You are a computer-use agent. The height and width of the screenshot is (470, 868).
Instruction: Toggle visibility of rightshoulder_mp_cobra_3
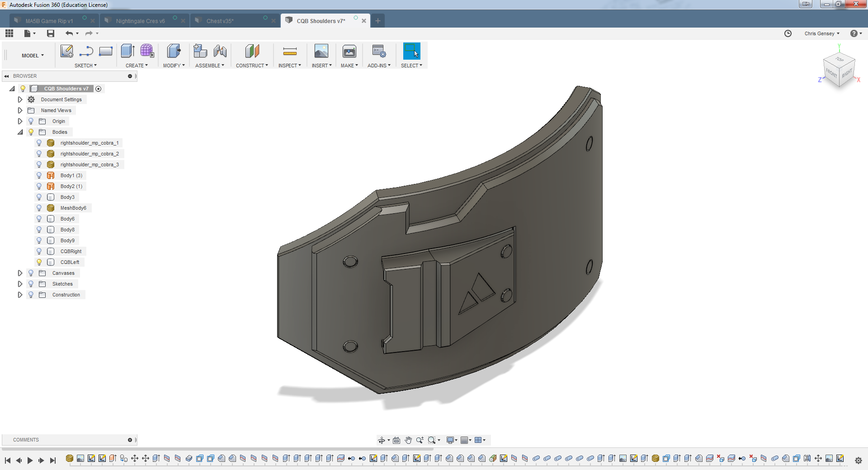coord(39,164)
